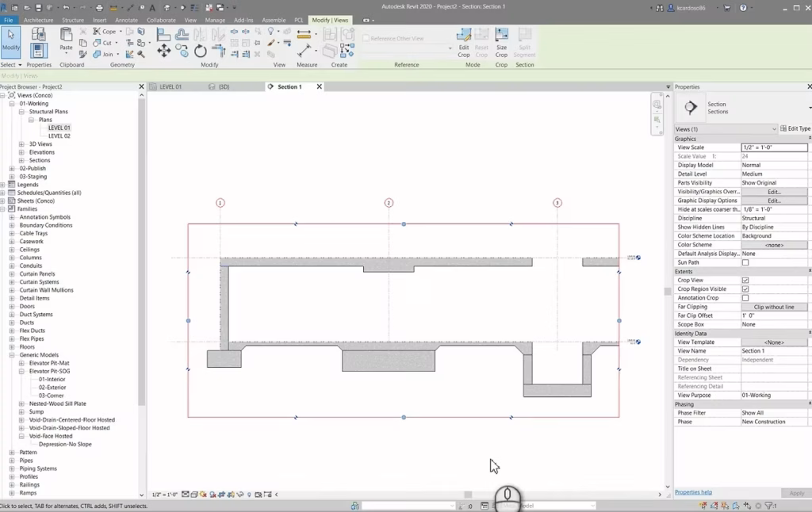Expand the Sections node in Project Browser
Viewport: 812px width, 512px height.
(21, 160)
